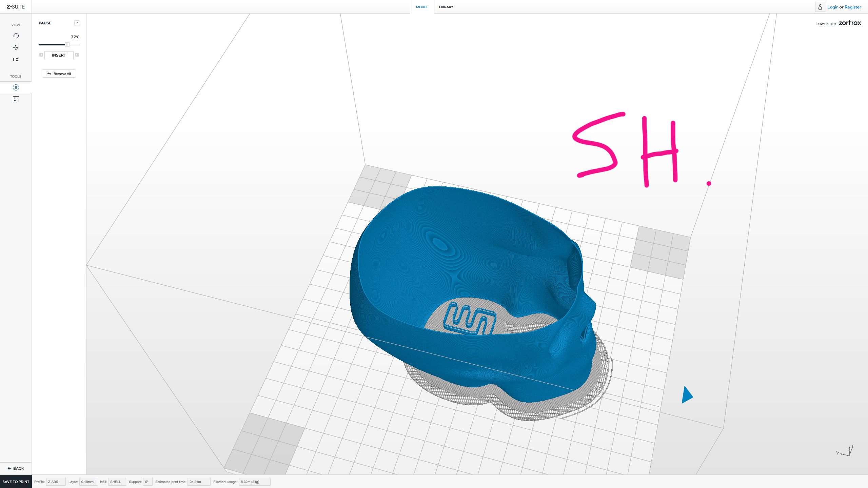
Task: Click the Z-SUITE logo
Action: (16, 7)
